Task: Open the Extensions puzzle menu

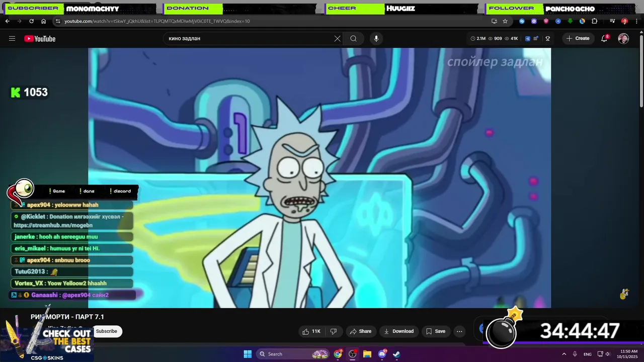Action: 594,21
